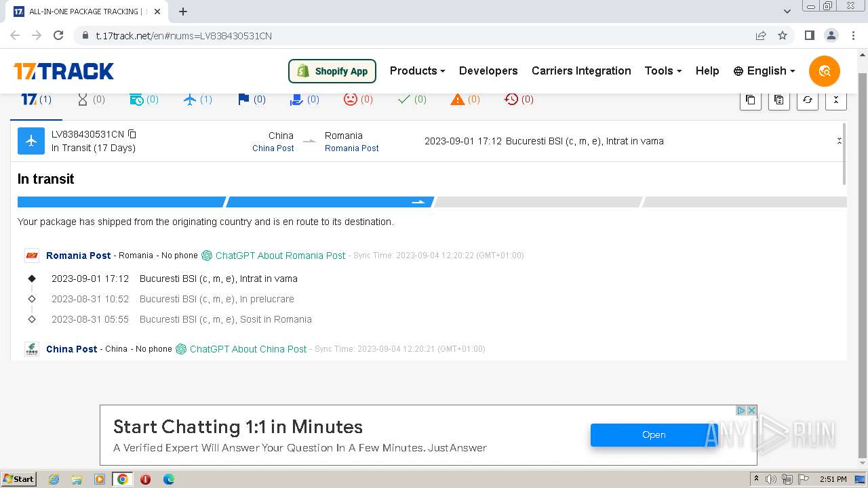The image size is (868, 488).
Task: Go back with the browser back arrow
Action: tap(15, 35)
